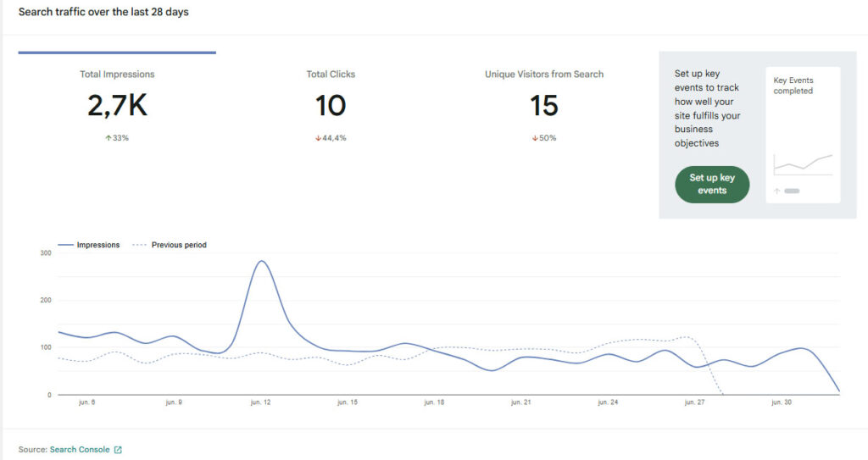Click the 2,7K impressions value

pos(117,106)
